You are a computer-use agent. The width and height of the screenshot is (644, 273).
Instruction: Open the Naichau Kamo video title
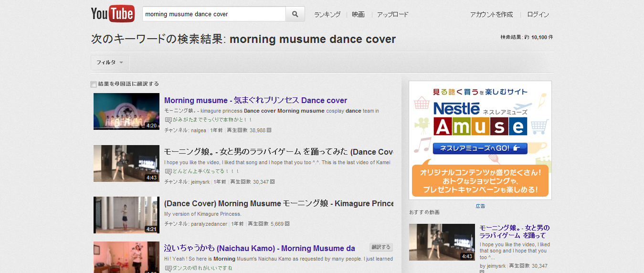click(259, 248)
